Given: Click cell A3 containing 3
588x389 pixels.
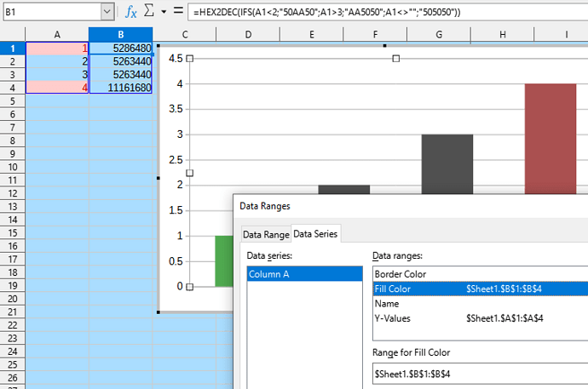Looking at the screenshot, I should tap(57, 75).
